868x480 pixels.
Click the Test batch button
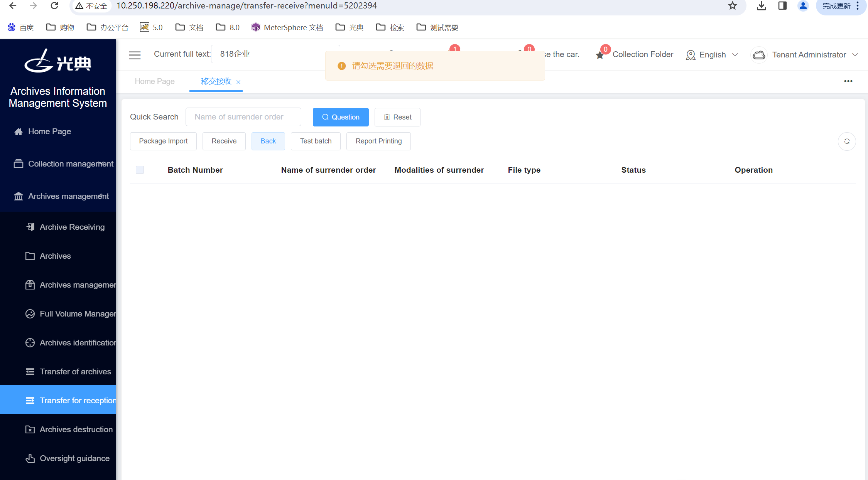(x=316, y=141)
